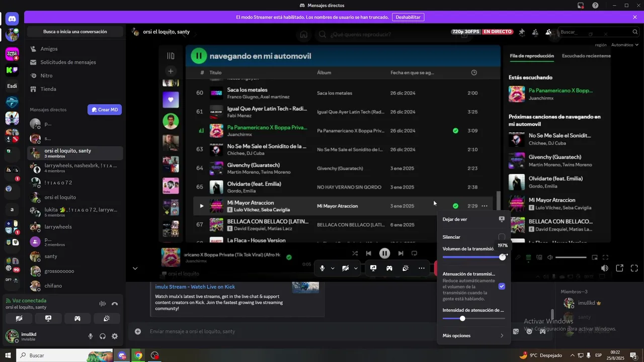Image resolution: width=644 pixels, height=362 pixels.
Task: Open región Automático dropdown
Action: 624,45
